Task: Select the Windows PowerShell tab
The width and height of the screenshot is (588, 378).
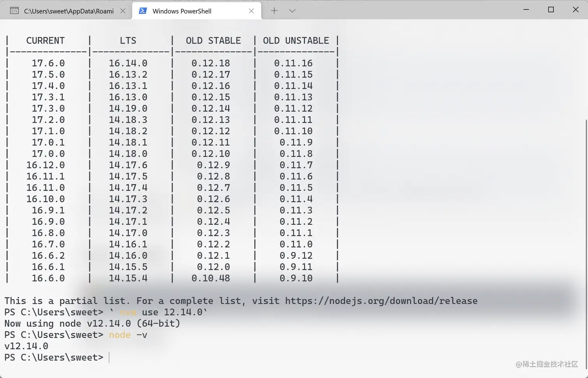Action: click(197, 11)
